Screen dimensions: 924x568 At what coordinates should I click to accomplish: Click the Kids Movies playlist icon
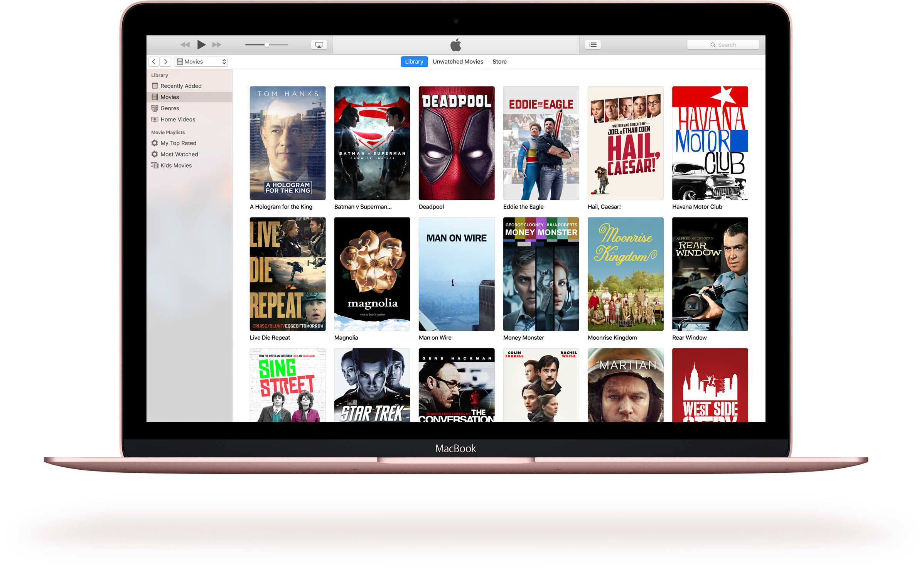point(155,165)
